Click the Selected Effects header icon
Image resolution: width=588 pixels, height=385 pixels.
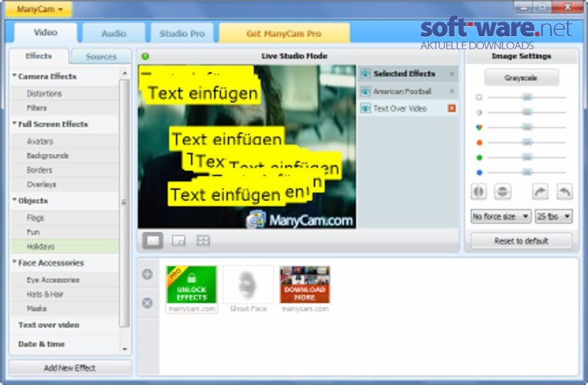(x=366, y=74)
